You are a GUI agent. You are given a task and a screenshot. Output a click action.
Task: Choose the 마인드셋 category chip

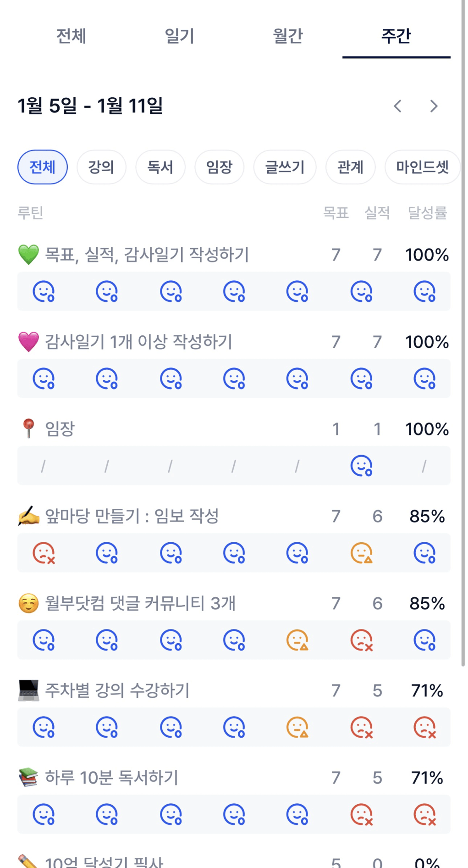click(422, 167)
